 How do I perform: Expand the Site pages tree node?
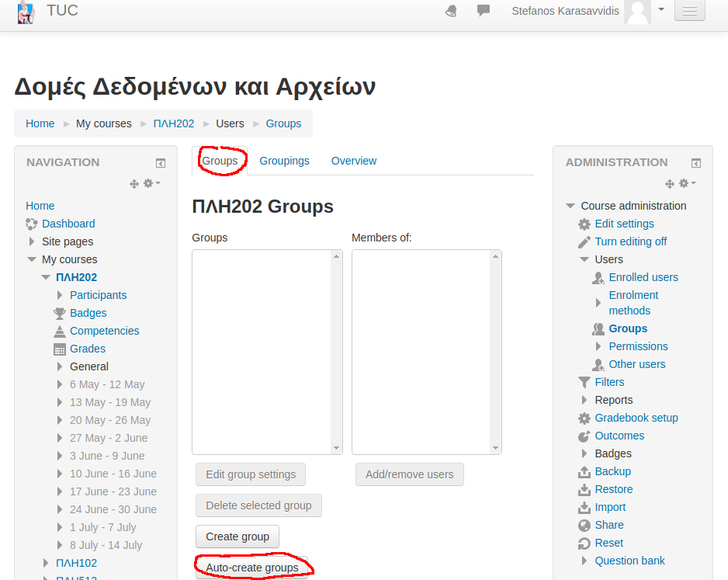pyautogui.click(x=32, y=241)
